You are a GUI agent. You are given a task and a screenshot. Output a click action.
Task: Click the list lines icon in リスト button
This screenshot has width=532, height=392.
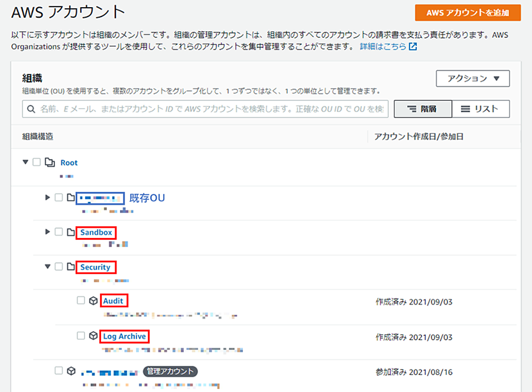(x=465, y=109)
